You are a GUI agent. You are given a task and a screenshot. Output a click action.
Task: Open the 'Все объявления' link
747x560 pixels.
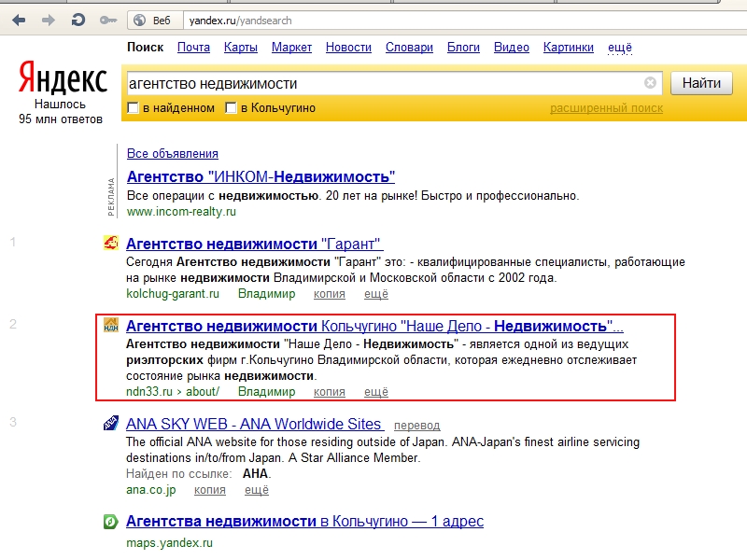pyautogui.click(x=173, y=153)
